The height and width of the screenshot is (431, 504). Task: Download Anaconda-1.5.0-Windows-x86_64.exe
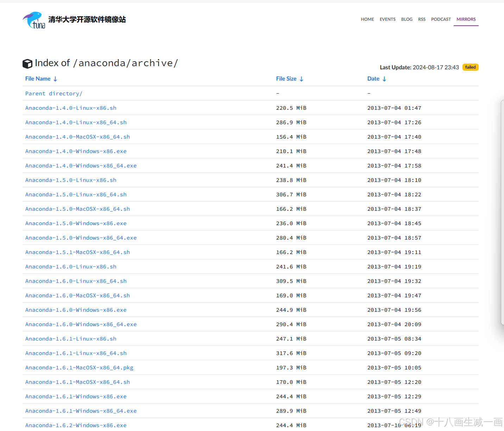pos(81,238)
